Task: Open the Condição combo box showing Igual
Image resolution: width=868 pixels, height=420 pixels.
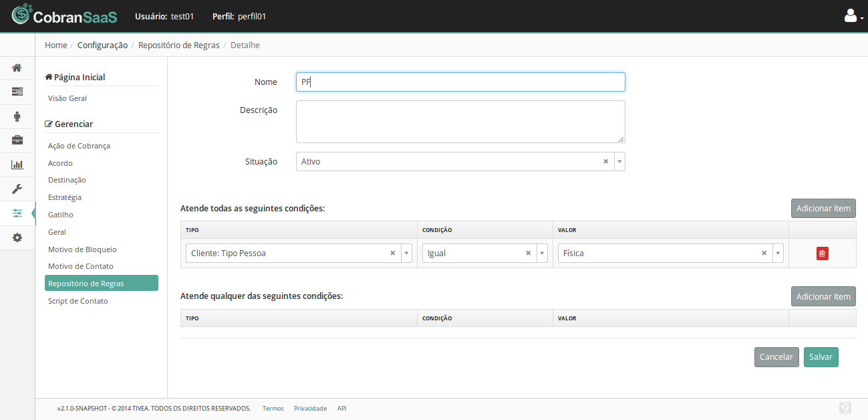Action: click(x=485, y=253)
